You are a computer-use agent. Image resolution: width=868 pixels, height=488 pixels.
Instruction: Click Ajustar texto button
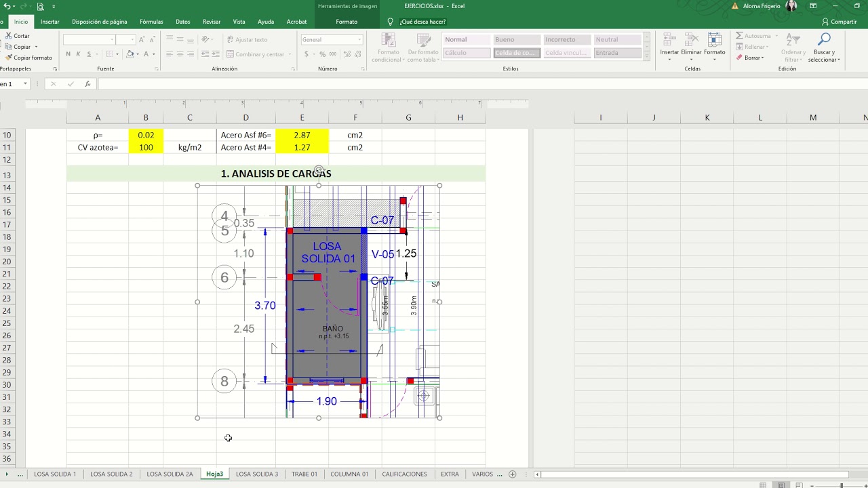click(x=248, y=40)
